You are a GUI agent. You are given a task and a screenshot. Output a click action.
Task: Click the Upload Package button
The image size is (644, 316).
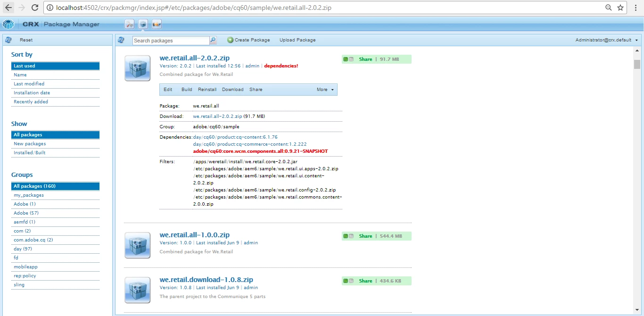click(297, 40)
